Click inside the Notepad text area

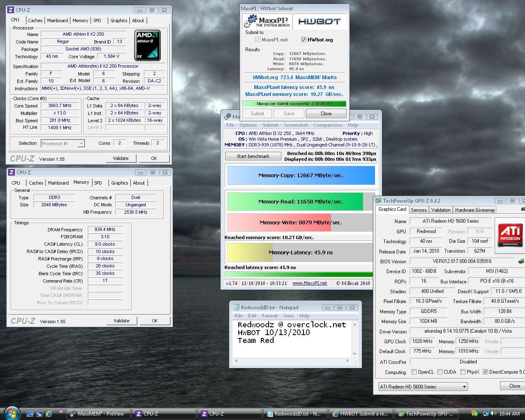[292, 339]
